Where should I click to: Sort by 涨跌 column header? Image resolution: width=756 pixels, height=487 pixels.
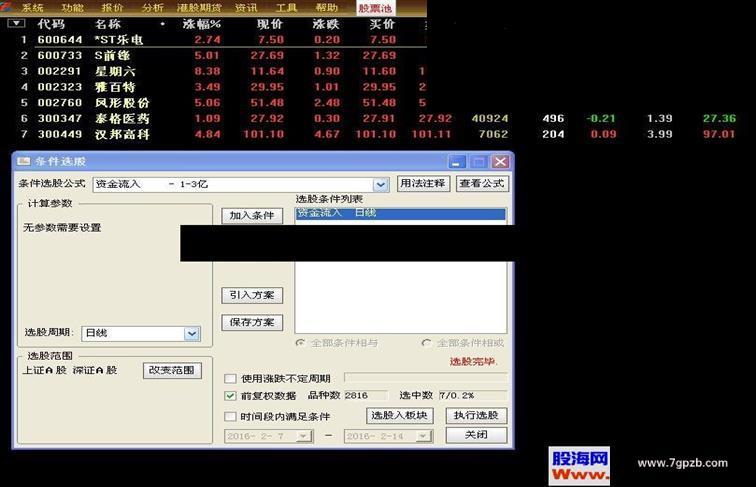point(326,24)
